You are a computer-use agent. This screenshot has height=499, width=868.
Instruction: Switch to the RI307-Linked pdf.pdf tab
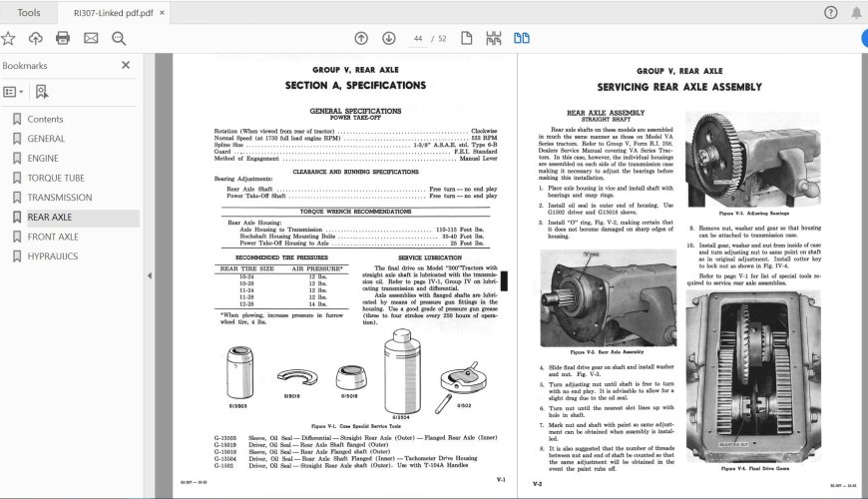(113, 13)
